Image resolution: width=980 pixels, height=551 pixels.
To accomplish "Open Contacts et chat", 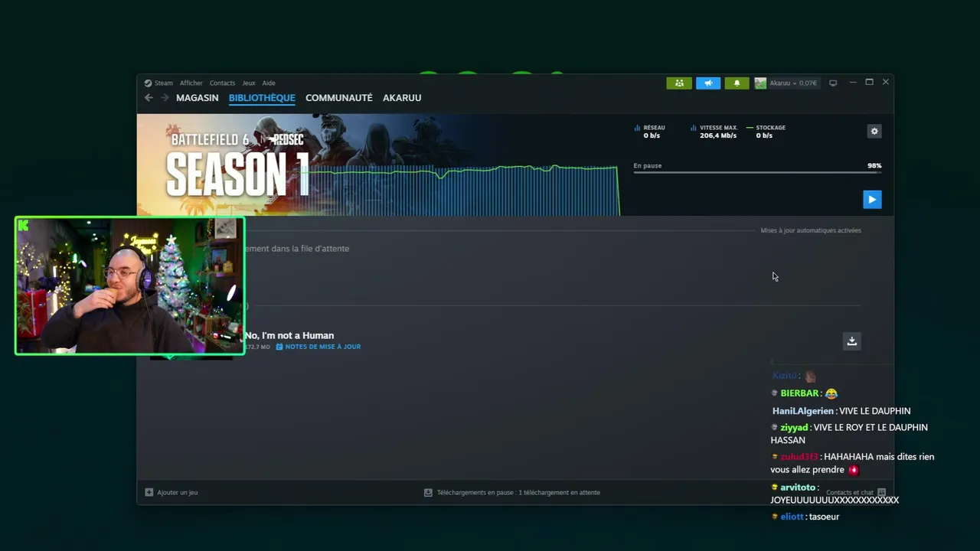I will [856, 492].
